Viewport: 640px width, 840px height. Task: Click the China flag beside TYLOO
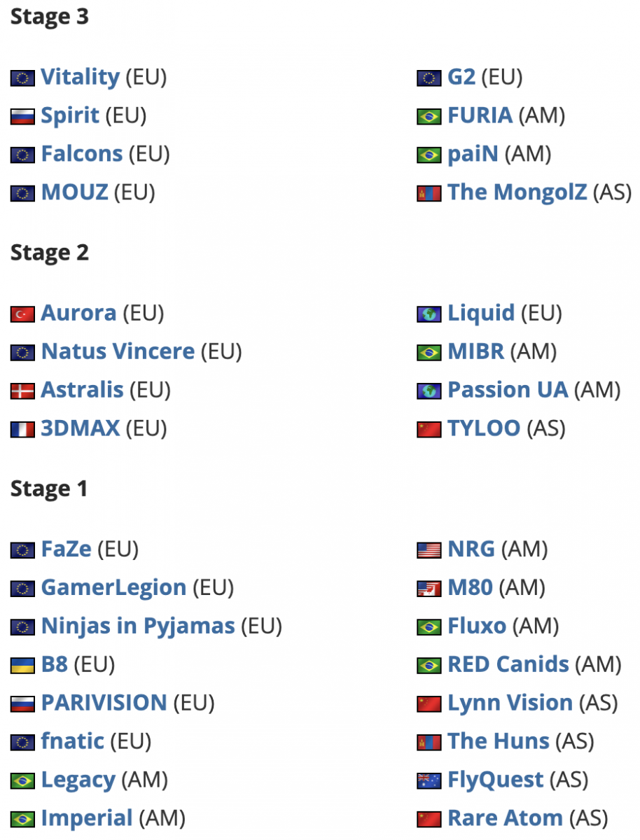tap(429, 429)
